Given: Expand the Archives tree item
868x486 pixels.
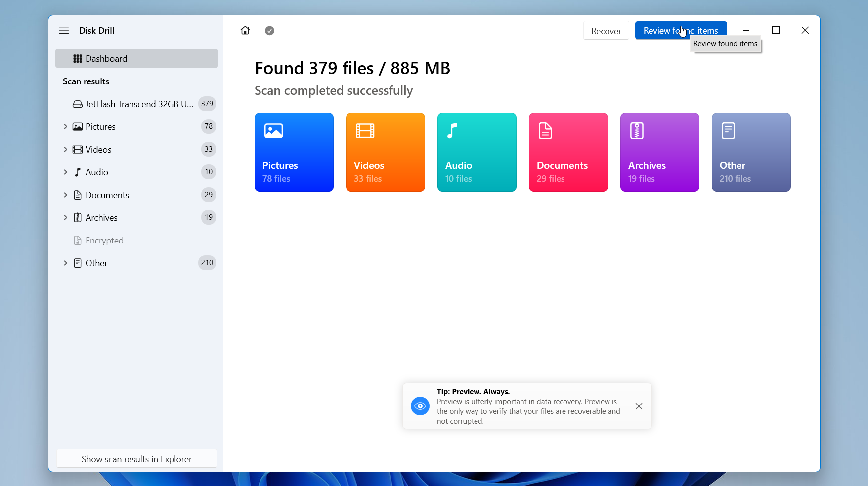Looking at the screenshot, I should pyautogui.click(x=65, y=218).
